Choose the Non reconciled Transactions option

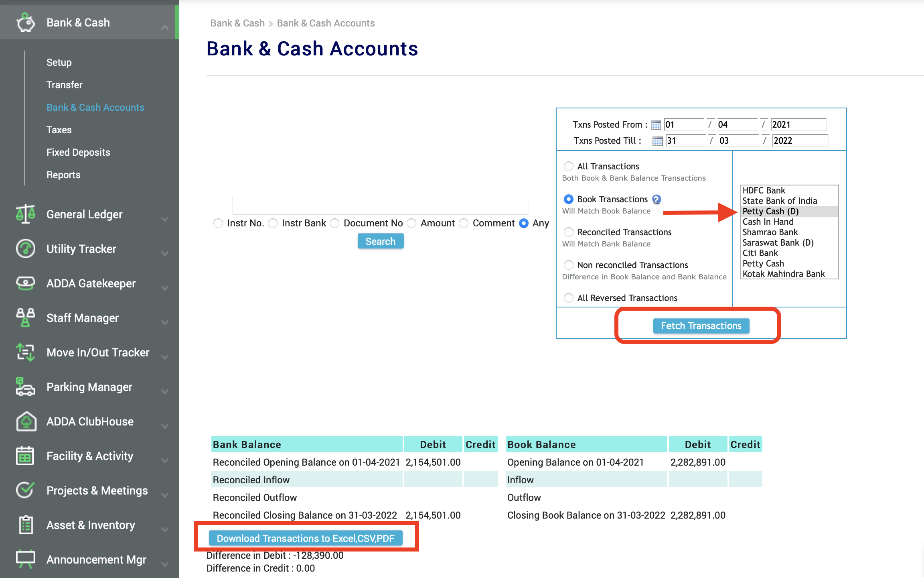click(569, 265)
